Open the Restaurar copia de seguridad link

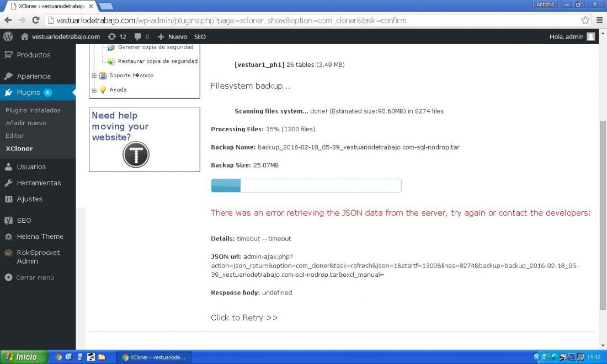click(158, 61)
